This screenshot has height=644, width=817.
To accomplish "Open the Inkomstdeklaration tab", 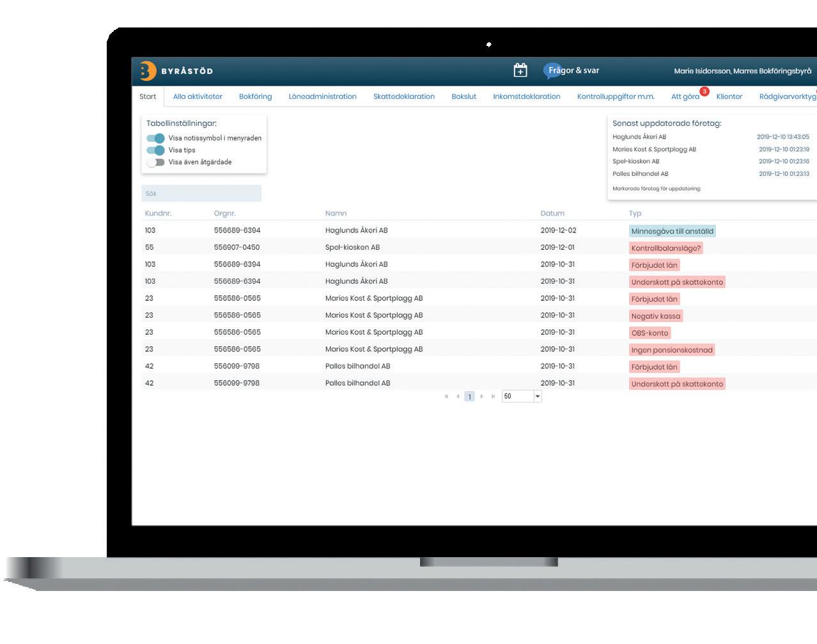I will click(x=527, y=96).
